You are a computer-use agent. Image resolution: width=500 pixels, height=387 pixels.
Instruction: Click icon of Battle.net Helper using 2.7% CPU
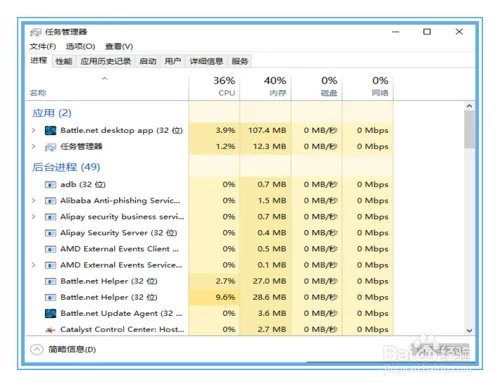pos(50,281)
